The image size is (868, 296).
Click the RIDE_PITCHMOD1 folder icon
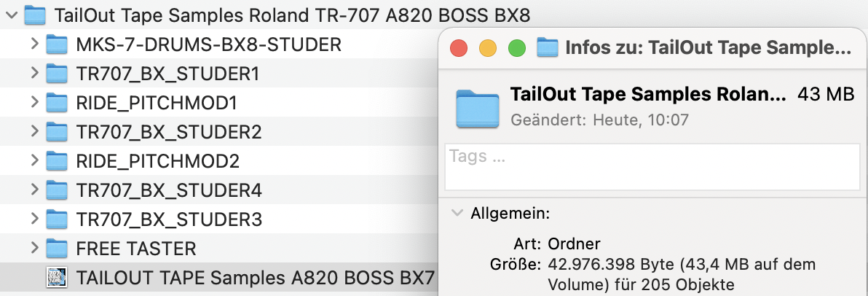coord(57,104)
